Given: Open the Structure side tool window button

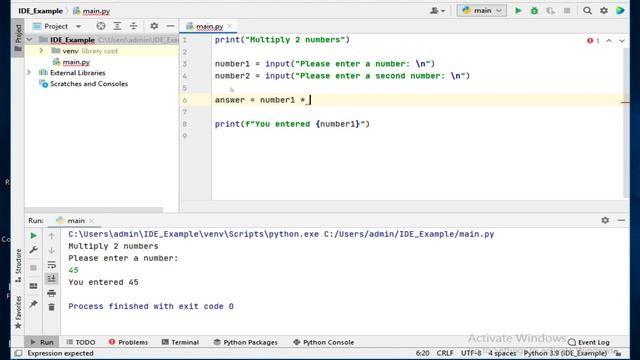Looking at the screenshot, I should [18, 266].
